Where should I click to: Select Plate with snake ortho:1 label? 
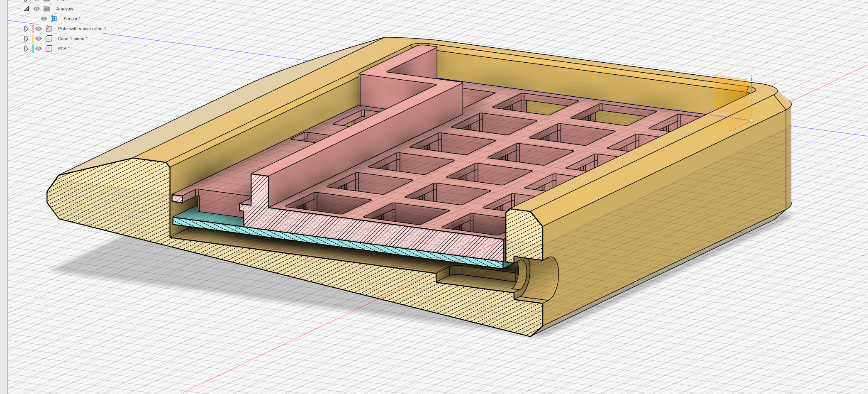82,29
